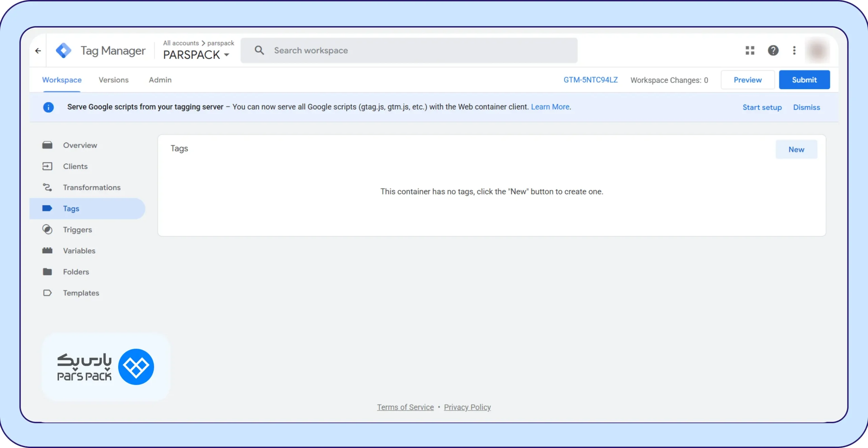Click the parspack account breadcrumb
Image resolution: width=868 pixels, height=448 pixels.
(x=221, y=43)
